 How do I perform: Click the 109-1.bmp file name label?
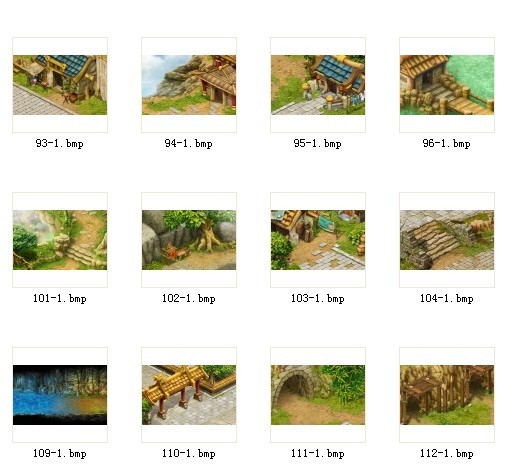click(x=60, y=454)
